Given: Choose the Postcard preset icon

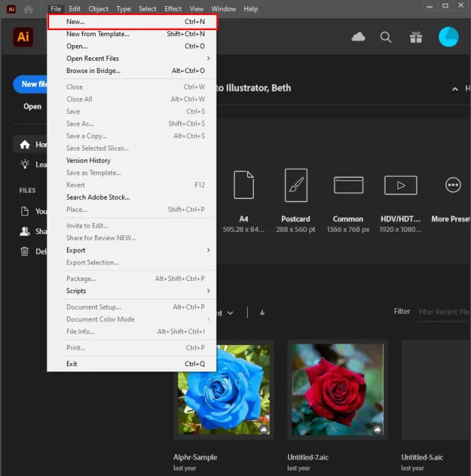Looking at the screenshot, I should point(296,185).
